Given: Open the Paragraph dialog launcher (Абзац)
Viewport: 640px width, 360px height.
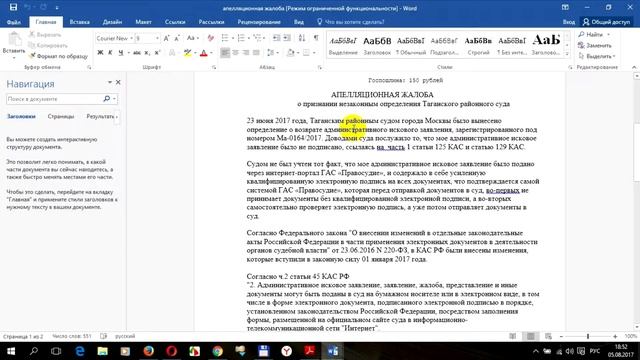Looking at the screenshot, I should coord(320,67).
